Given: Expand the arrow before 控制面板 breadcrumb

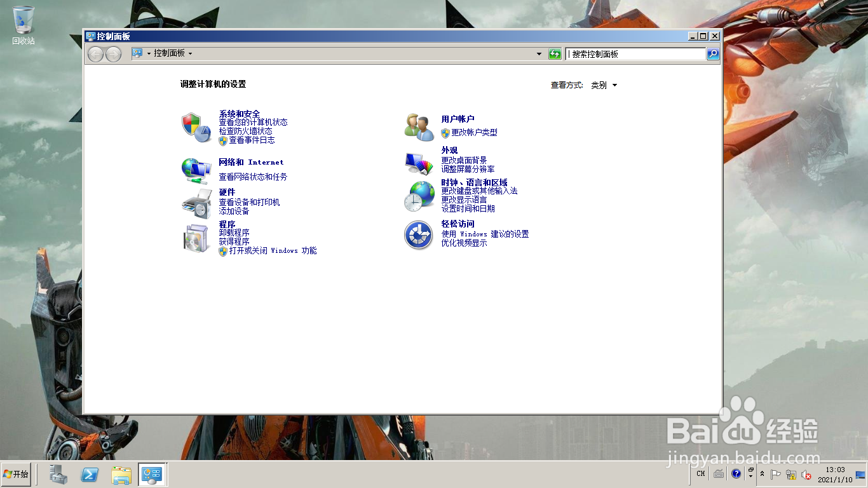Looking at the screenshot, I should click(149, 53).
